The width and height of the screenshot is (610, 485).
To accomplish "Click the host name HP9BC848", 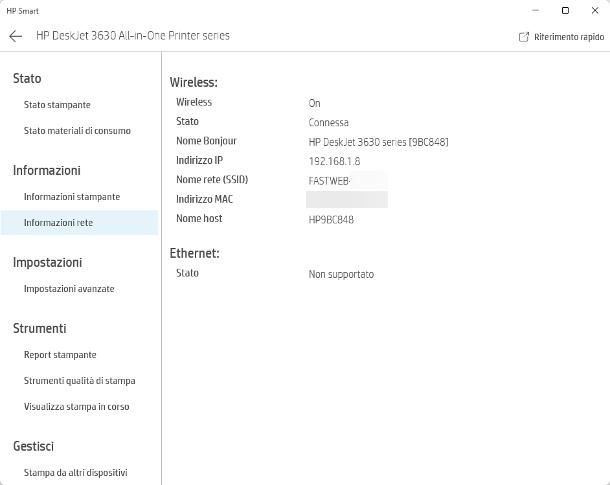I will [331, 220].
